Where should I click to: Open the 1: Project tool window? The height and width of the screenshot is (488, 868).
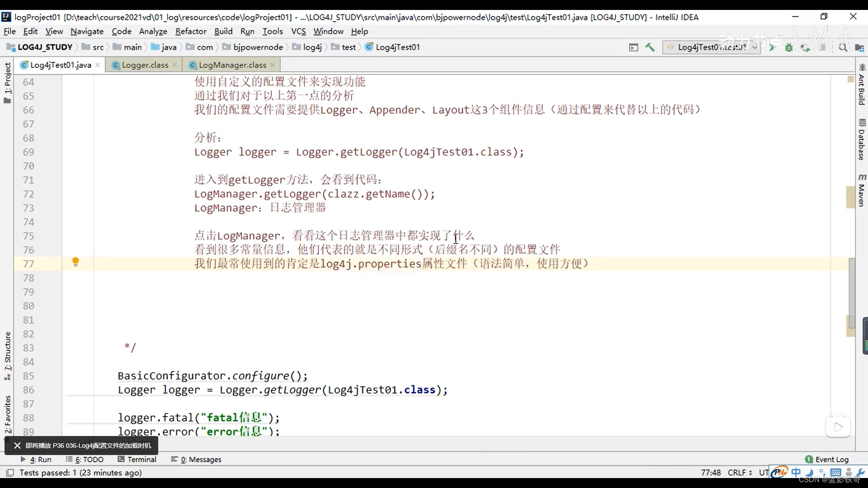coord(7,82)
